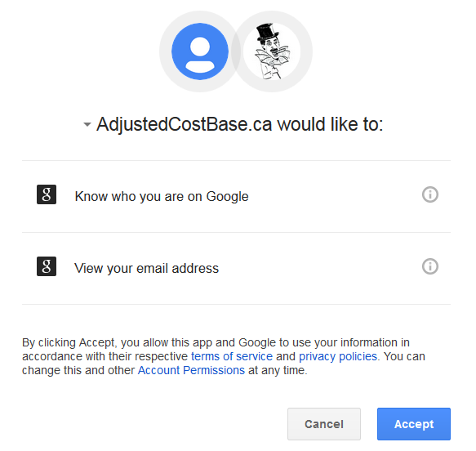Click the AdjustedCostBase.ca would like to heading

pyautogui.click(x=240, y=124)
